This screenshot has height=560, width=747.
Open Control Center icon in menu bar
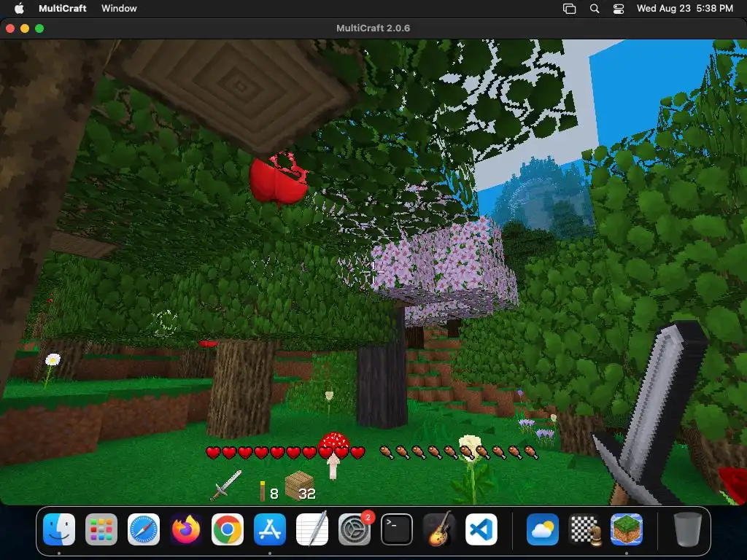619,9
